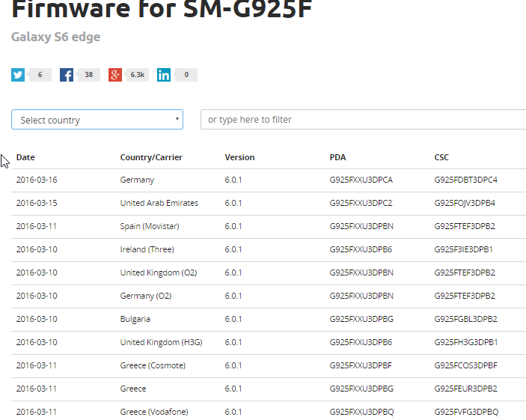Viewport: 526px width, 420px height.
Task: Share page via Facebook icon
Action: click(x=67, y=75)
